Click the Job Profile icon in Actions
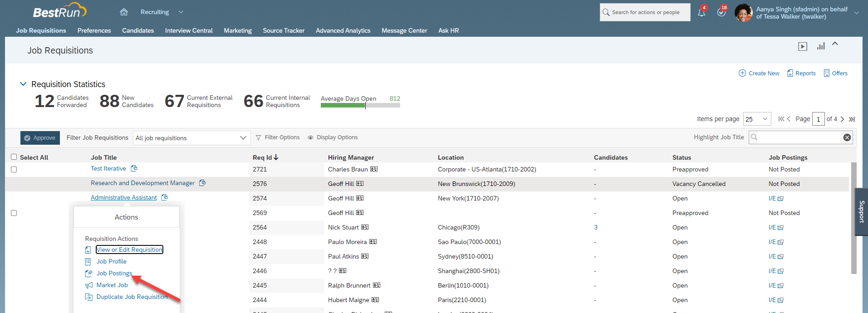The image size is (868, 313). [88, 262]
